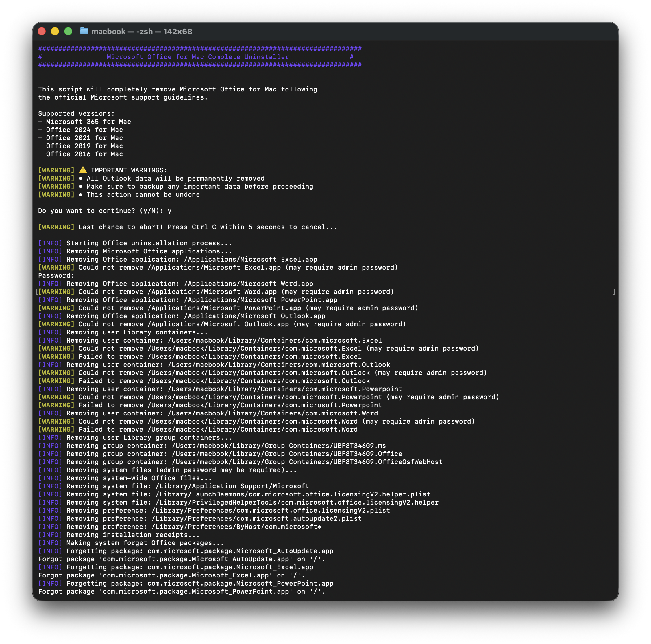Viewport: 651px width, 644px height.
Task: Click the 'This action cannot be undone' warning
Action: click(x=143, y=194)
